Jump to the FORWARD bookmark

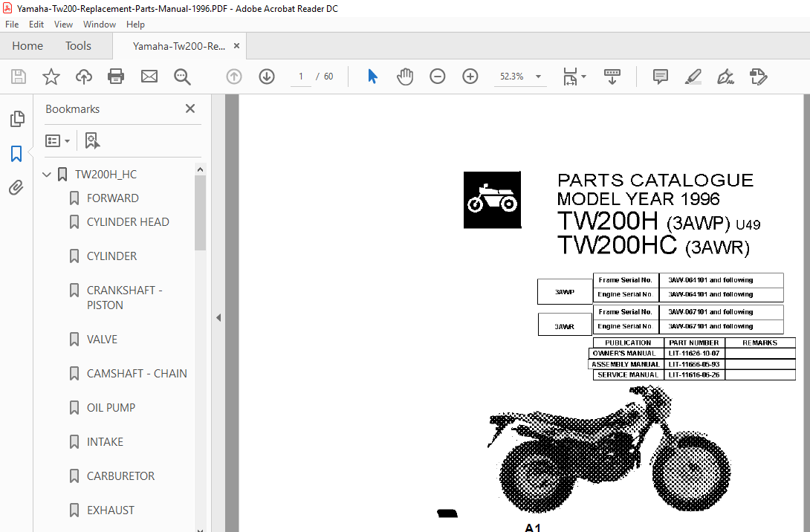tap(113, 198)
